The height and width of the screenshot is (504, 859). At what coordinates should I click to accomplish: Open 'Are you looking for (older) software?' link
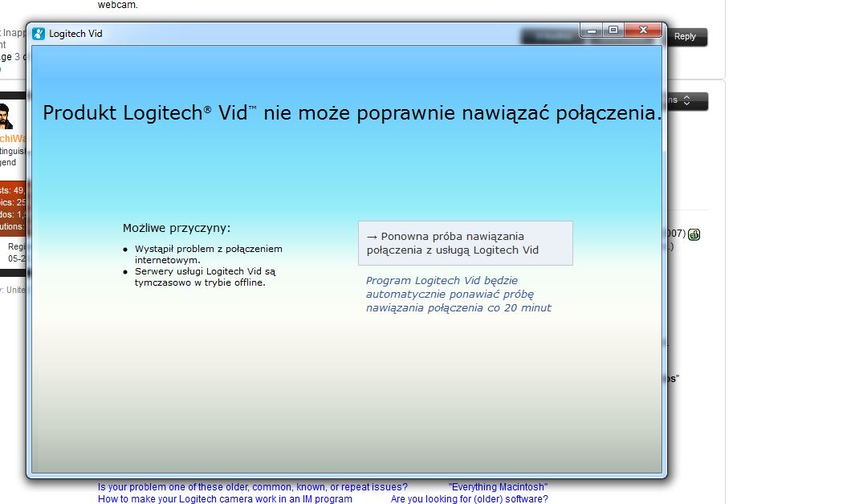coord(469,499)
